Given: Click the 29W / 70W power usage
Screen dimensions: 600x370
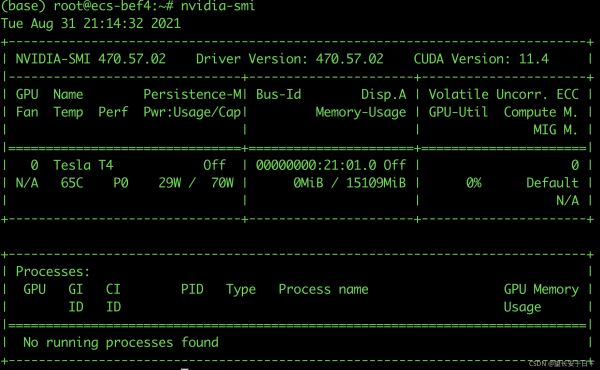Looking at the screenshot, I should click(196, 183).
